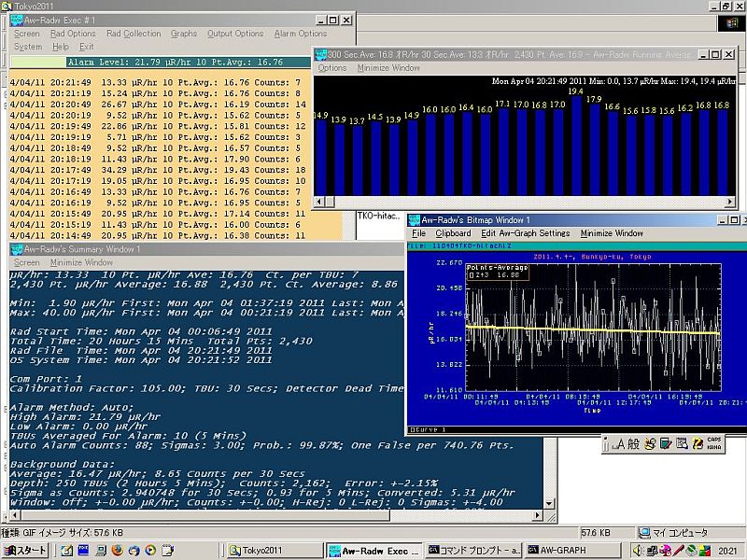This screenshot has height=560, width=747.
Task: Click the Running Average window title icon
Action: click(x=320, y=55)
